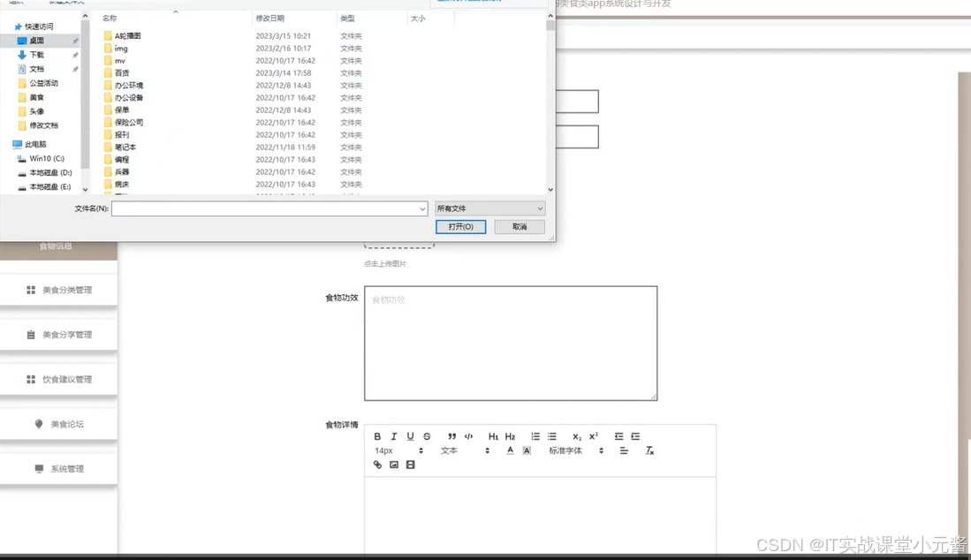This screenshot has height=560, width=971.
Task: Select 下载 in the quick access tree
Action: pos(36,55)
